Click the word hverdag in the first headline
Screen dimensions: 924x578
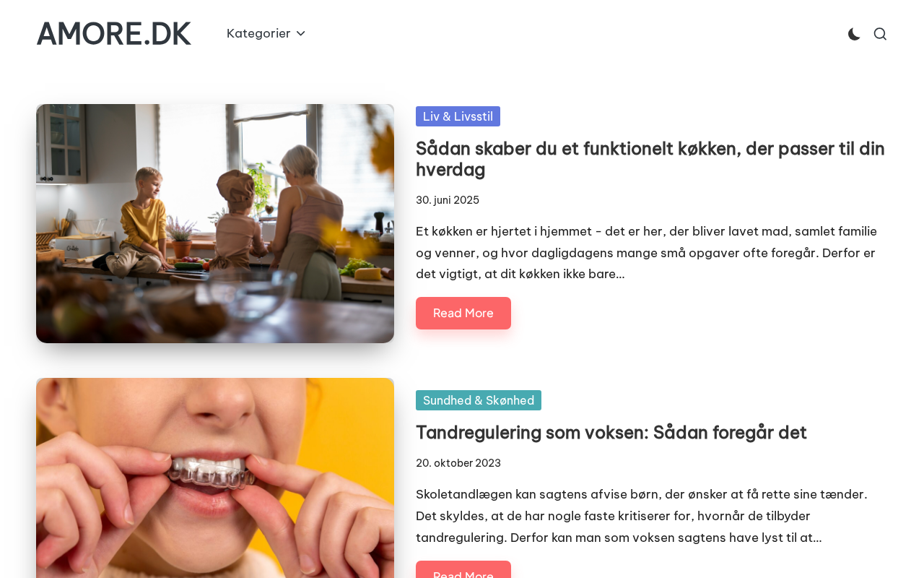pyautogui.click(x=450, y=170)
